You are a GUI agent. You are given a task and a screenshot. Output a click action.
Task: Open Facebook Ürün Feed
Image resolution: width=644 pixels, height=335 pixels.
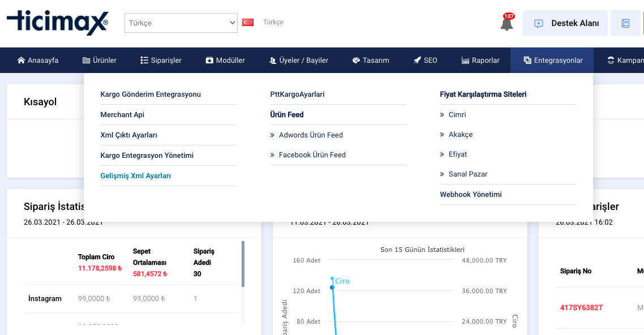[312, 155]
